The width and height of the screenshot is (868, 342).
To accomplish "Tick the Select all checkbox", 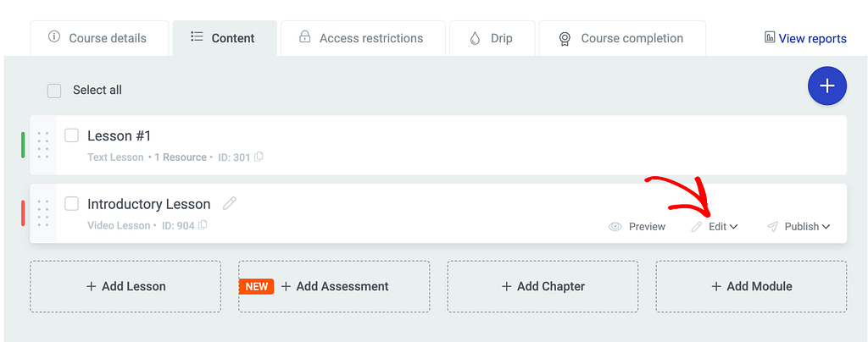I will [x=54, y=91].
